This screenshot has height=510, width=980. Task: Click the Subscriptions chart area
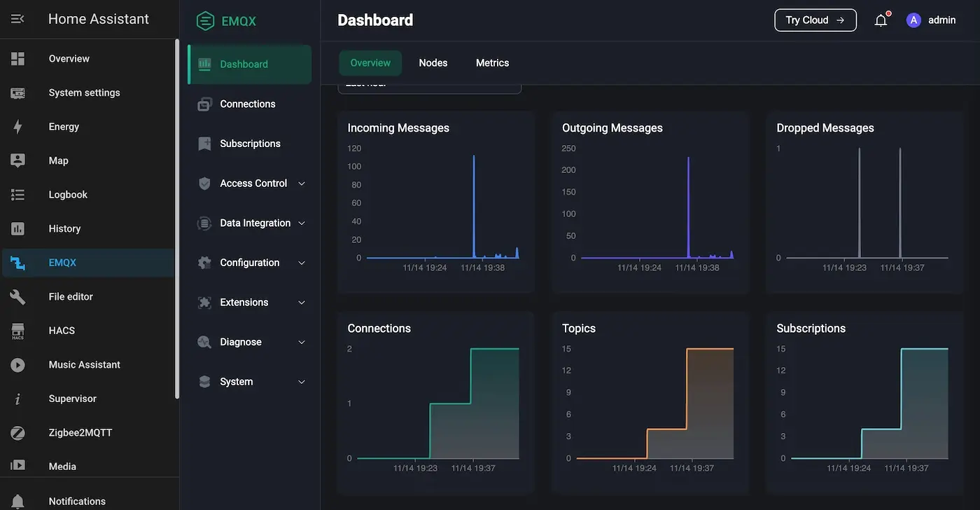pyautogui.click(x=865, y=403)
